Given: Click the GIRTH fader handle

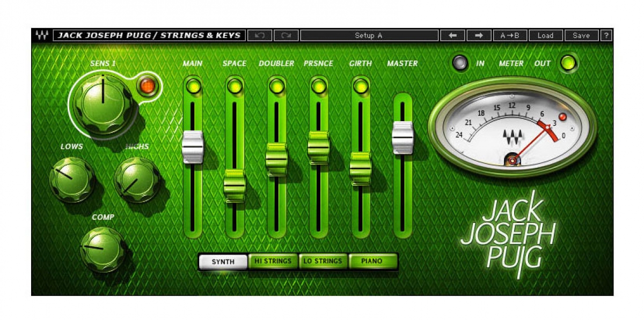Looking at the screenshot, I should pos(361,168).
